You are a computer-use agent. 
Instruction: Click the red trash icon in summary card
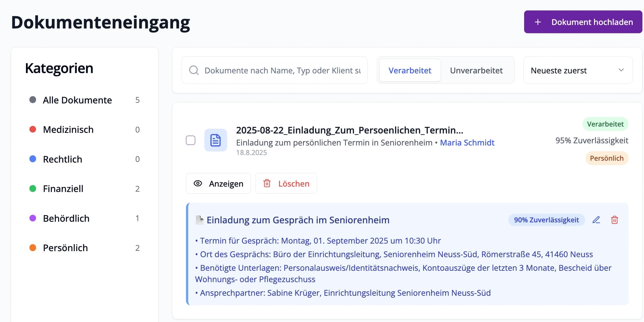614,220
